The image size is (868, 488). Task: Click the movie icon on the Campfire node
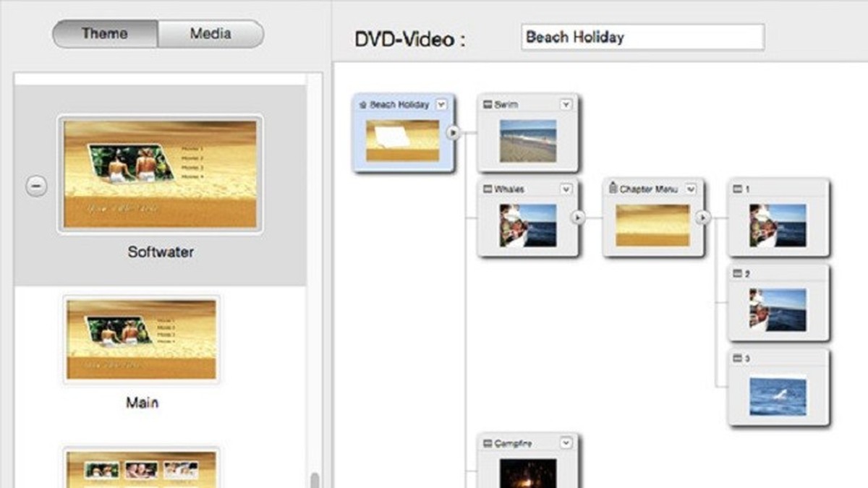(x=487, y=442)
